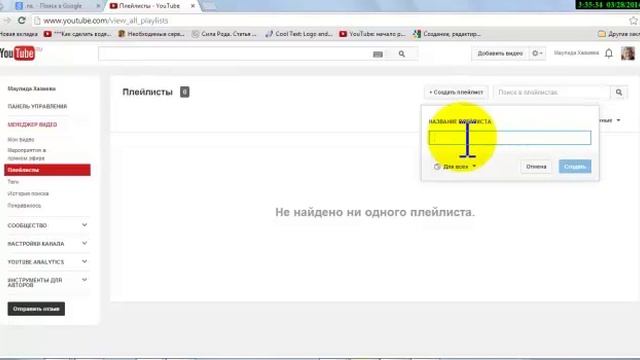
Task: Click the magnifier button of the YouTube search
Action: [402, 54]
